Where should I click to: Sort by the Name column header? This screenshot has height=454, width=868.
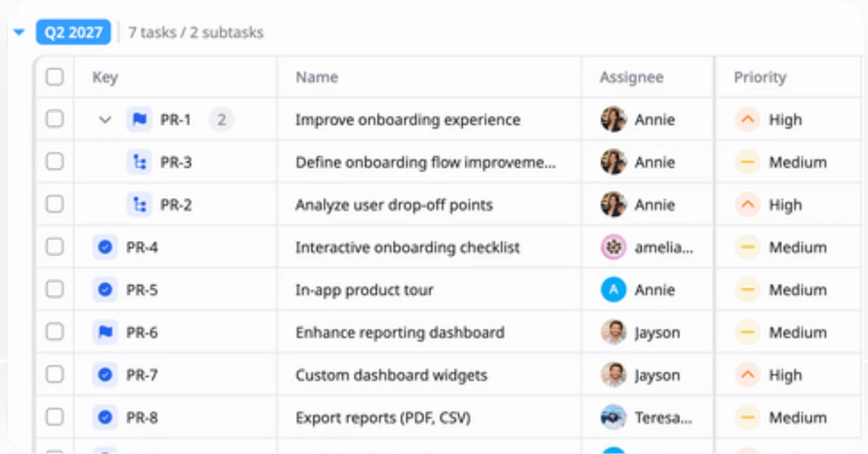point(317,77)
